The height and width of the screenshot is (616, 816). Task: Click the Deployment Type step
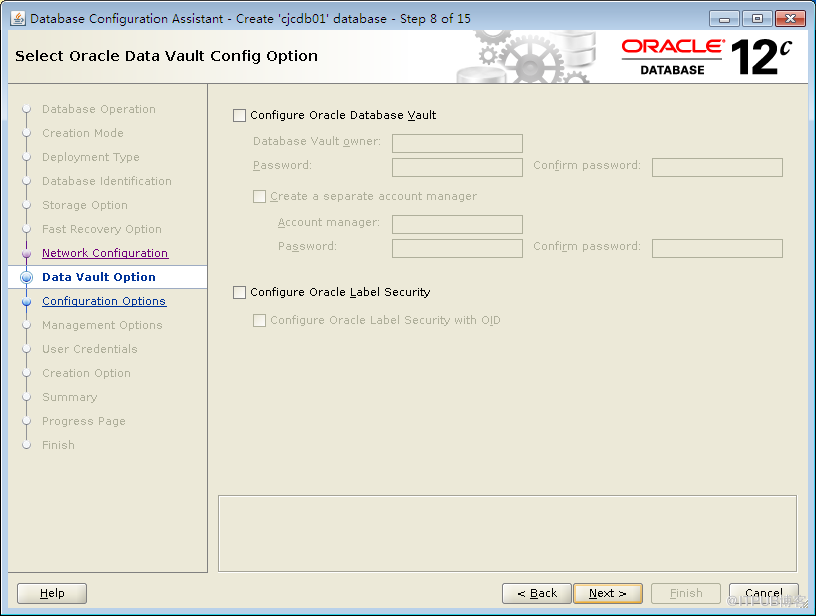click(91, 157)
